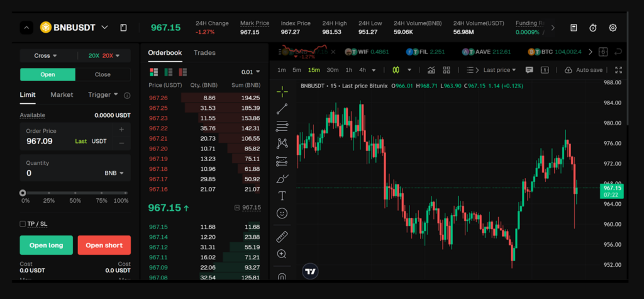
Task: Open the WIF ticker chip
Action: tap(367, 52)
